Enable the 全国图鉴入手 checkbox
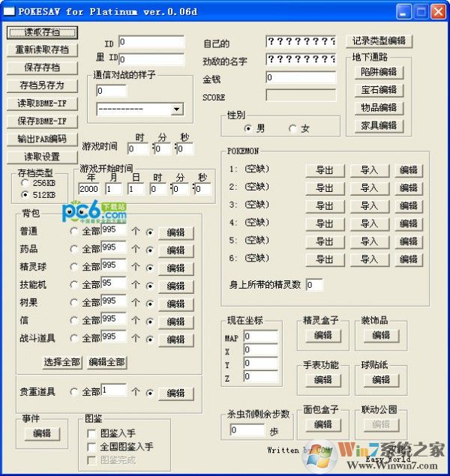450x476 pixels. coord(91,447)
